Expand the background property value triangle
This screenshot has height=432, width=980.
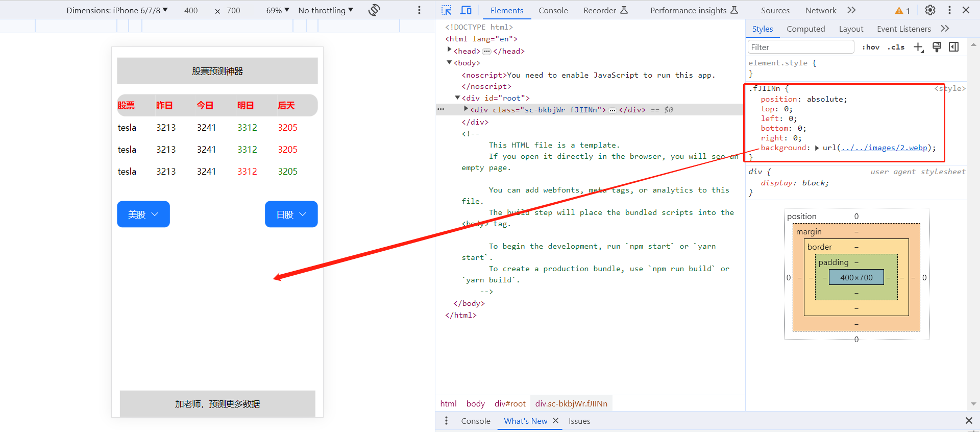coord(817,148)
